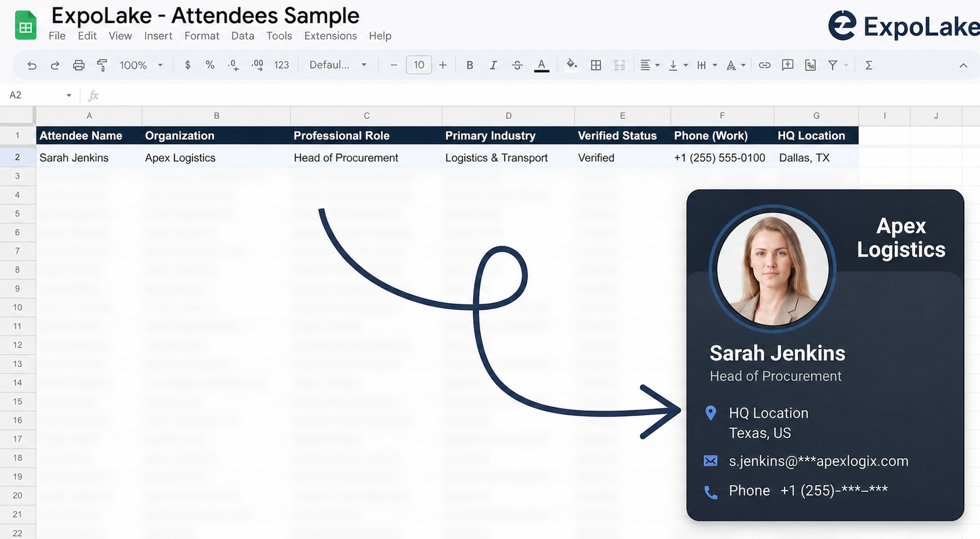Decrease decimal places icon
Viewport: 980px width, 539px height.
(233, 65)
